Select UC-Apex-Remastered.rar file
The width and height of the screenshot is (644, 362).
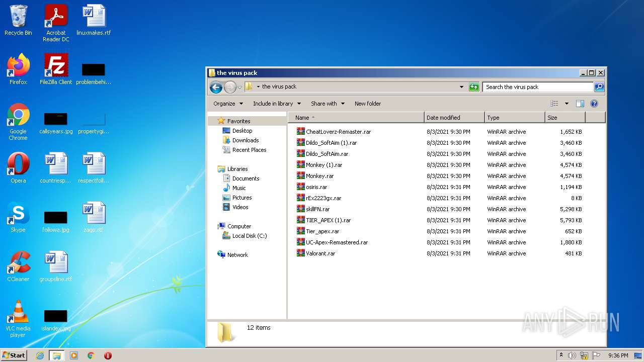coord(337,242)
